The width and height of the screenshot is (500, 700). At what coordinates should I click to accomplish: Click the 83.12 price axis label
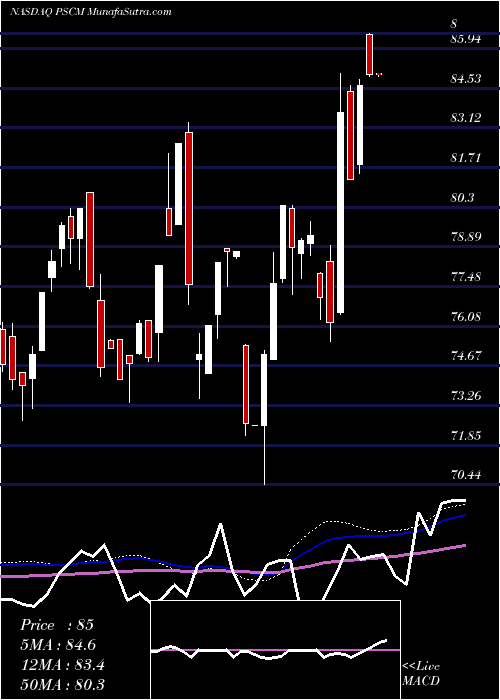[466, 118]
